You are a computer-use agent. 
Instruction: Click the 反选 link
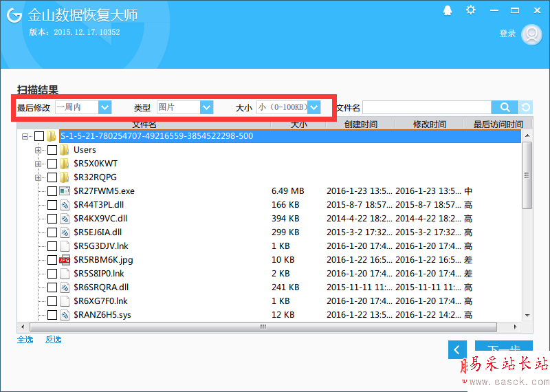[x=54, y=340]
